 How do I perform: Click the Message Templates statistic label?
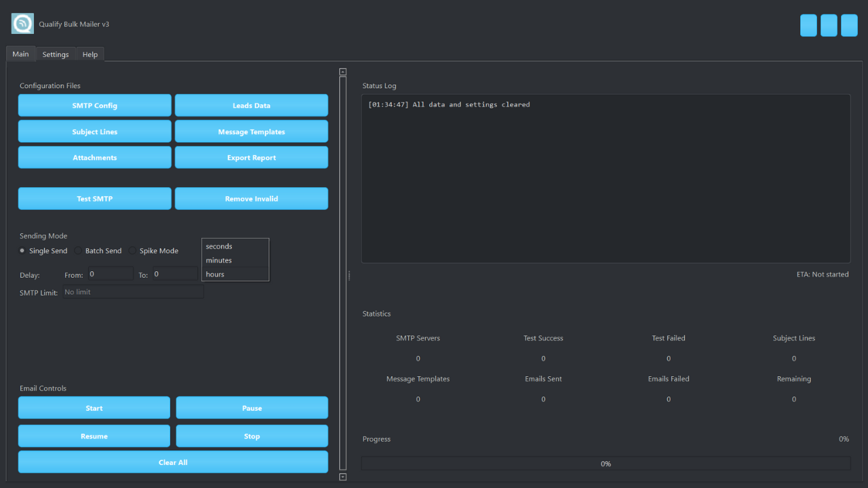[x=418, y=379]
